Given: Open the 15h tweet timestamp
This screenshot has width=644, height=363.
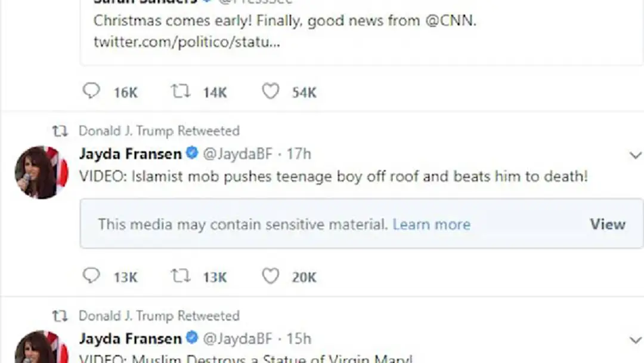Looking at the screenshot, I should (299, 339).
